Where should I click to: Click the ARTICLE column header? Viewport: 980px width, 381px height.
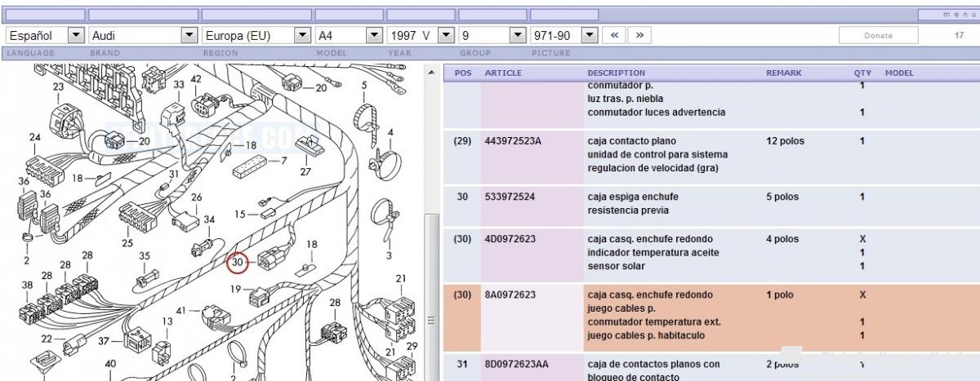pos(503,73)
